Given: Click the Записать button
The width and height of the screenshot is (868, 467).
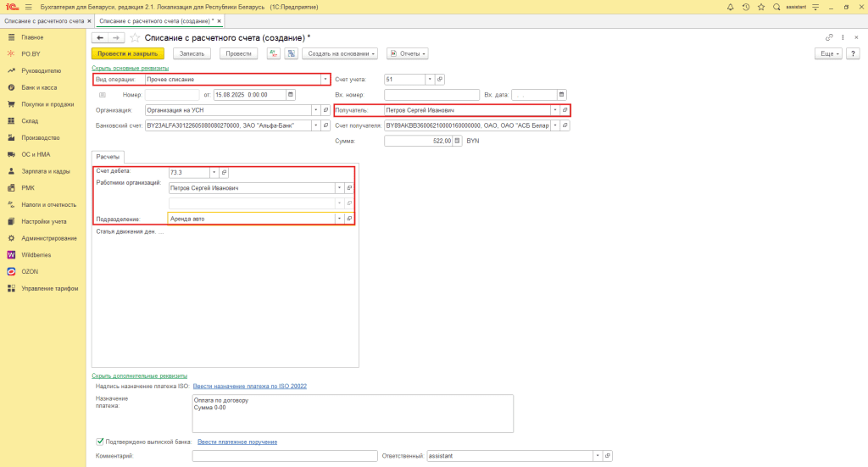Looking at the screenshot, I should point(193,53).
